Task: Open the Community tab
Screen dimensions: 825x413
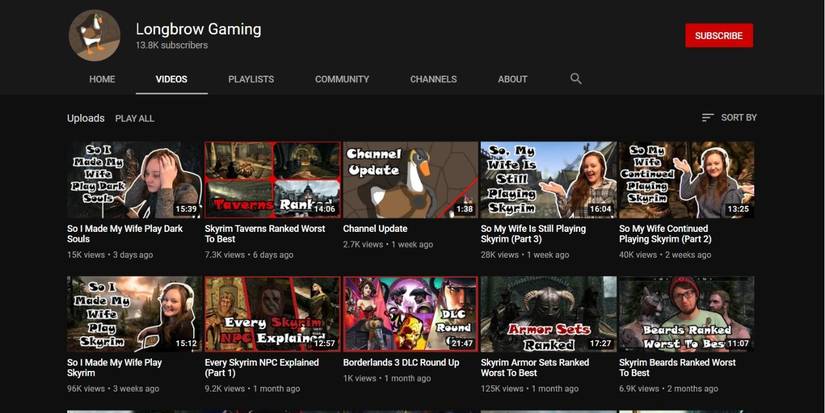Action: coord(342,79)
